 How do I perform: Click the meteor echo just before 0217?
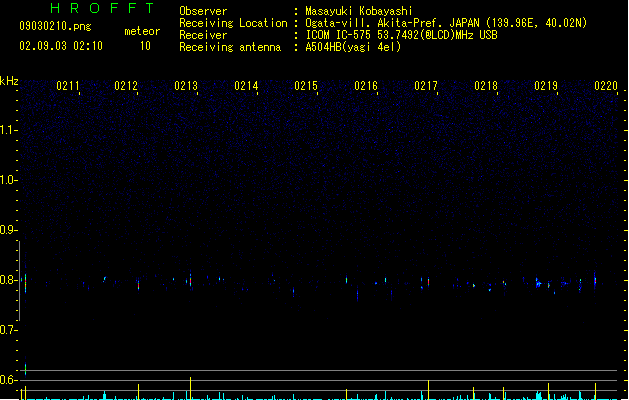coord(428,282)
